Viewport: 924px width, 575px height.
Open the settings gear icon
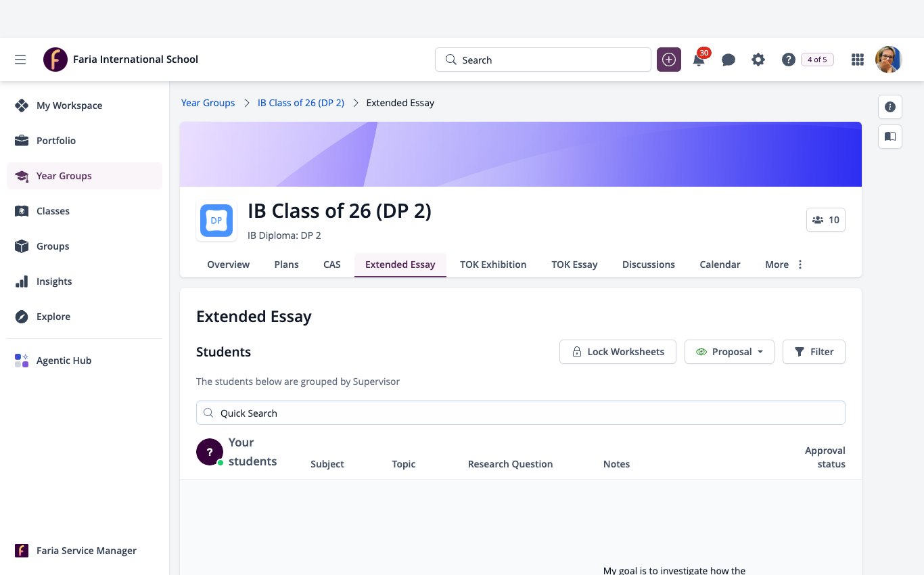point(758,60)
